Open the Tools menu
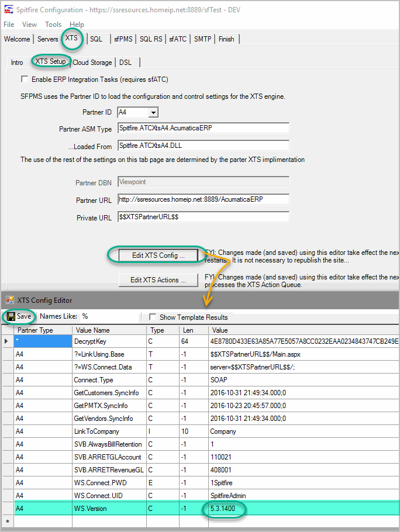Viewport: 400px width, 532px height. (53, 25)
